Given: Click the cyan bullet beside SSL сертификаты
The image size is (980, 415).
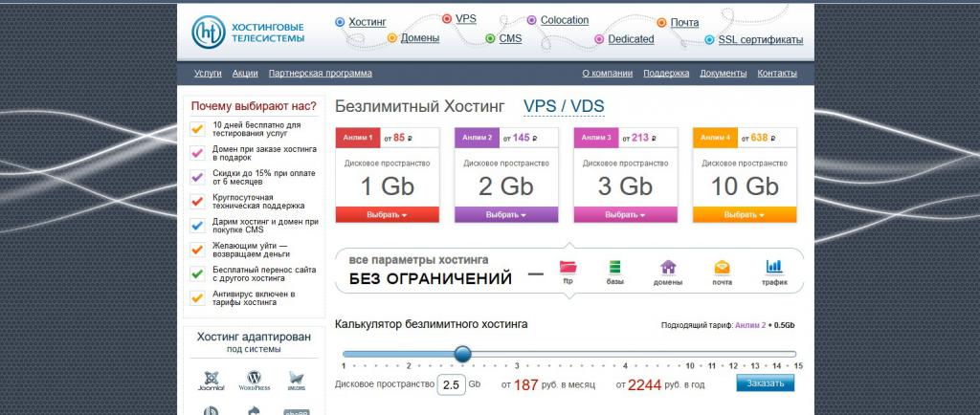Looking at the screenshot, I should pyautogui.click(x=709, y=40).
